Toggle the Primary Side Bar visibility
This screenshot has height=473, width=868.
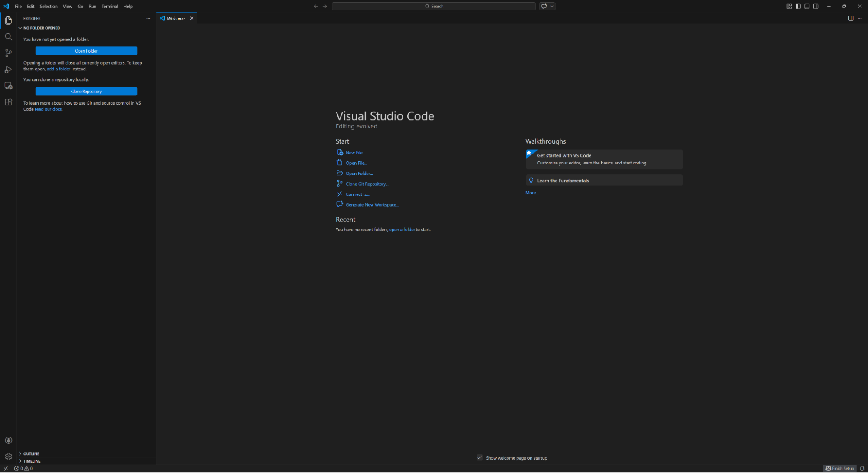click(x=797, y=6)
